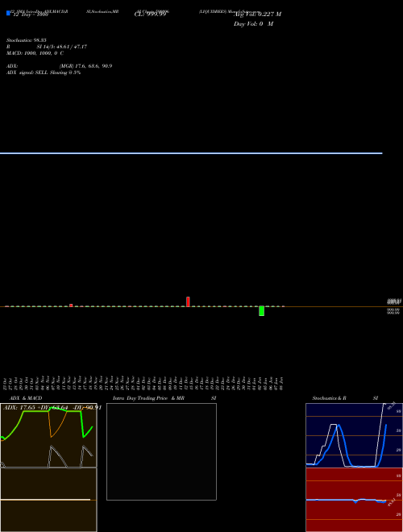
Task: Select the 'Avg Vol: 0.227 M' text
Action: coord(257,15)
